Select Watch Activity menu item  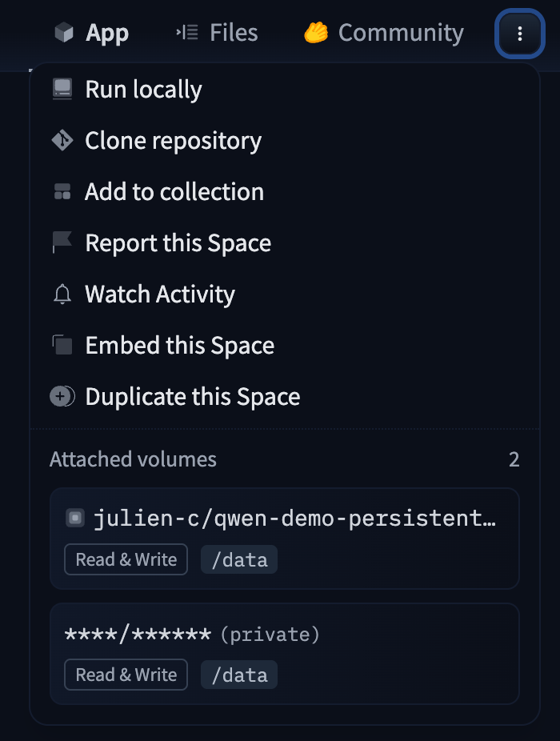[x=160, y=294]
